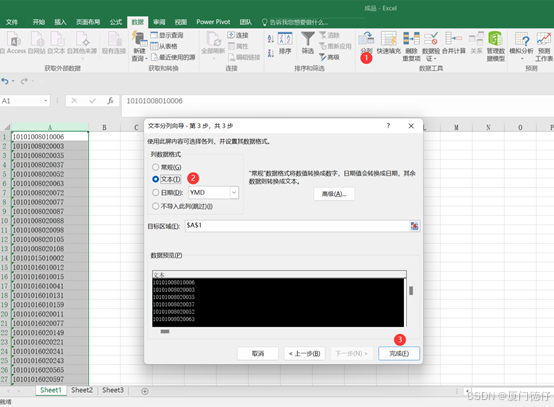
Task: Select the Date (日期) radio button
Action: [155, 193]
